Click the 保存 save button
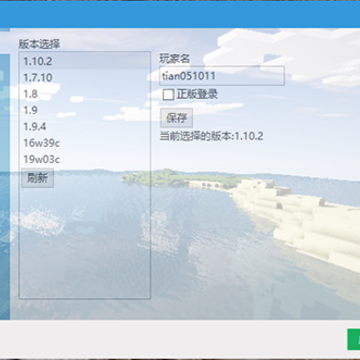 (x=176, y=118)
